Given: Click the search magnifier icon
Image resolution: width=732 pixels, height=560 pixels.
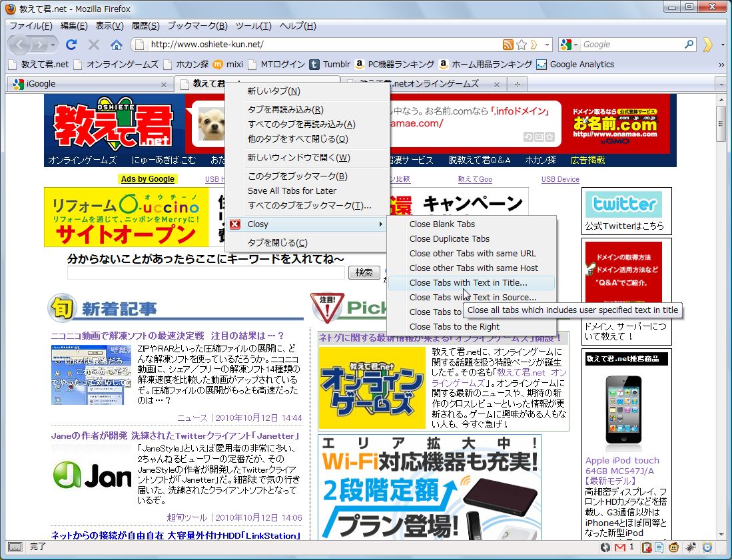Looking at the screenshot, I should [689, 45].
